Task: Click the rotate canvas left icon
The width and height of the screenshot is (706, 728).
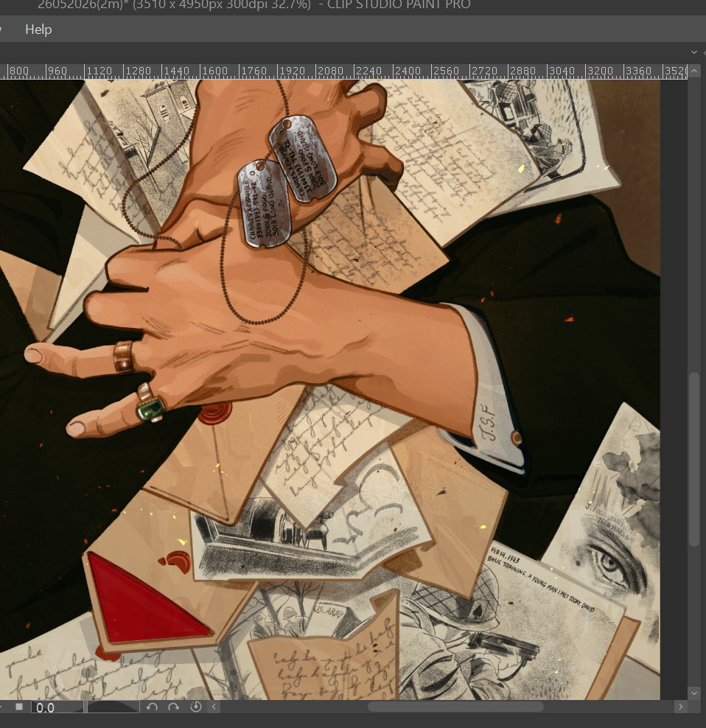Action: pos(152,707)
